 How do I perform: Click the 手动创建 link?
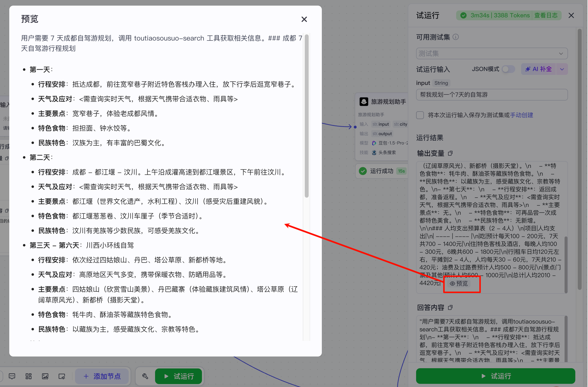coord(521,115)
